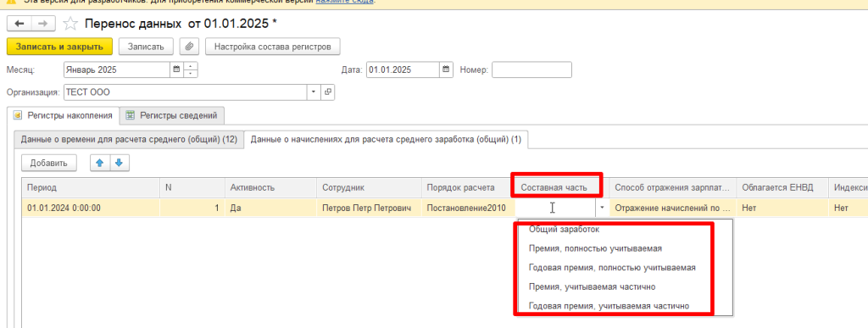Viewport: 868px width, 328px height.
Task: Click the 'Облагается ЕНВД' column header
Action: coord(782,188)
